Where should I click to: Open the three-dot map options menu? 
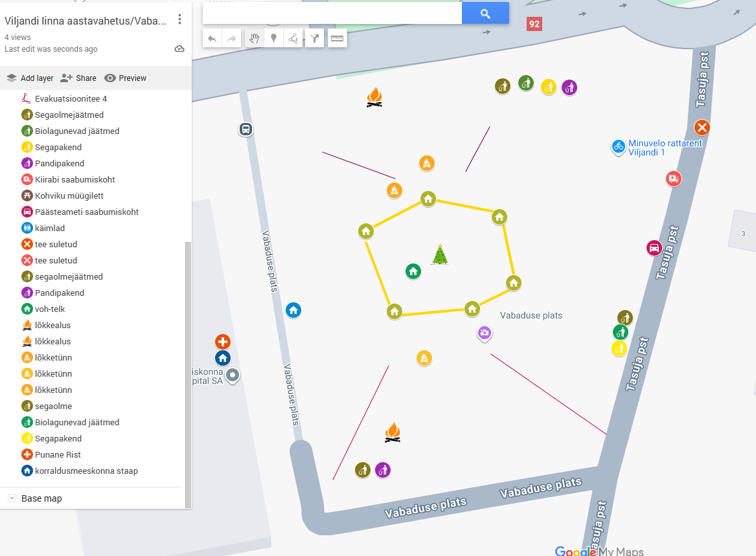coord(179,20)
